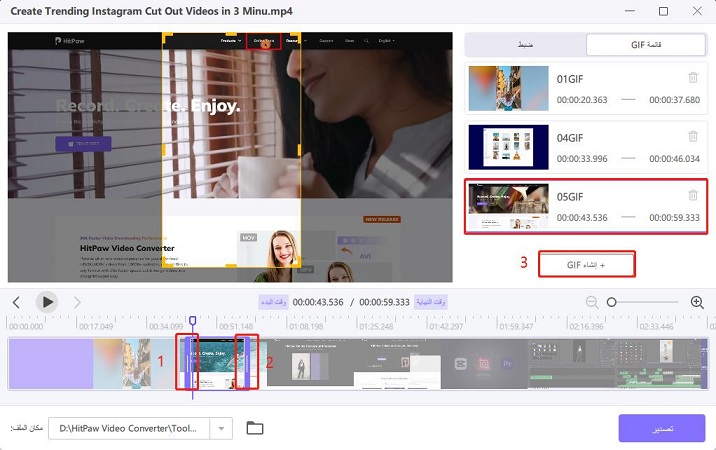Switch to the settings tab
716x450 pixels.
tap(526, 45)
